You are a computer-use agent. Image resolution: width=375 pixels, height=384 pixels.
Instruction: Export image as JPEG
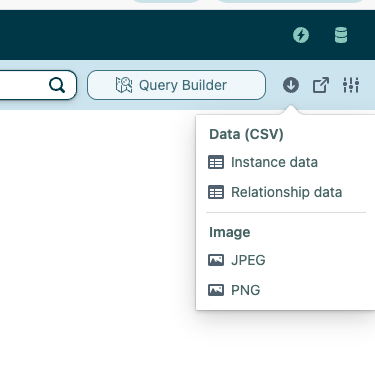click(x=237, y=260)
